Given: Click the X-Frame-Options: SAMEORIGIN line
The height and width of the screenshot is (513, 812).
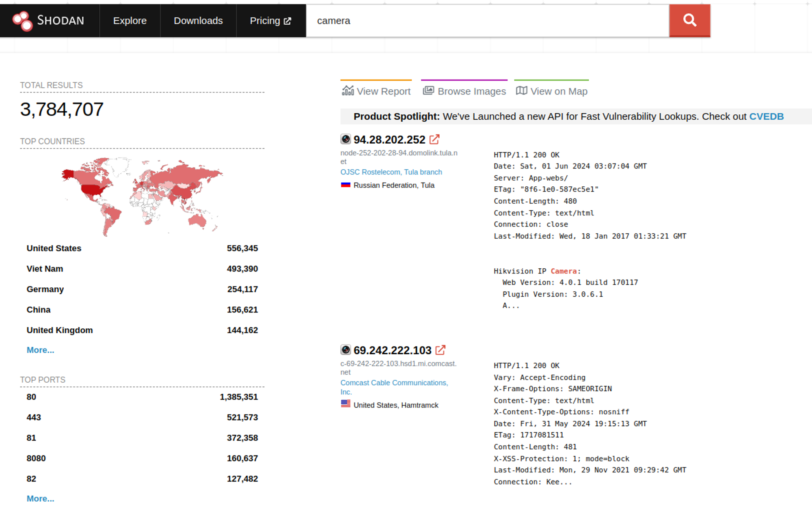Looking at the screenshot, I should (x=553, y=389).
